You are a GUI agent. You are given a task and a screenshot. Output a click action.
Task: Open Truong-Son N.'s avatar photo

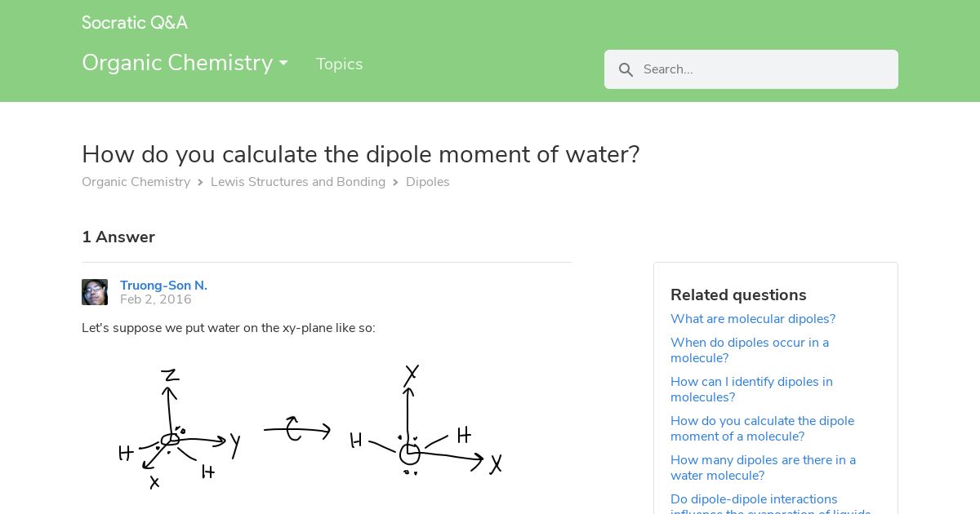coord(95,292)
